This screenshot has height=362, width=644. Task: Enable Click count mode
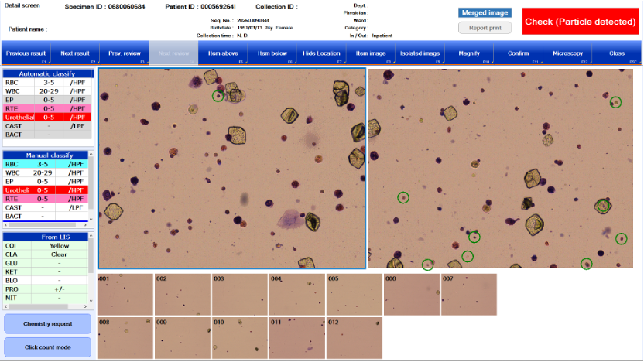(47, 347)
